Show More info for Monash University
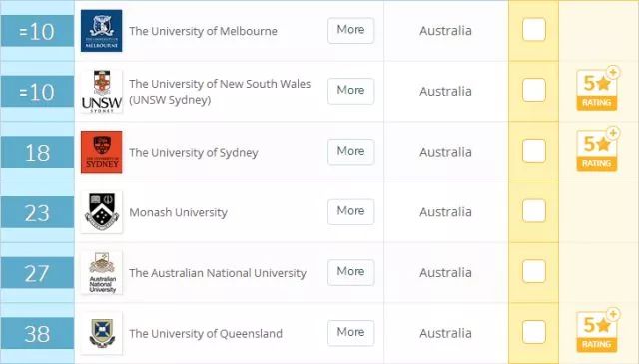The image size is (639, 364). click(350, 211)
